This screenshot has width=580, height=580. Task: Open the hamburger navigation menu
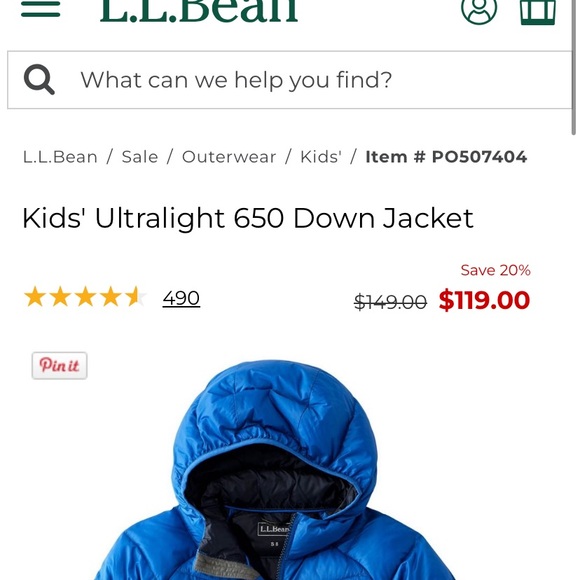(41, 9)
